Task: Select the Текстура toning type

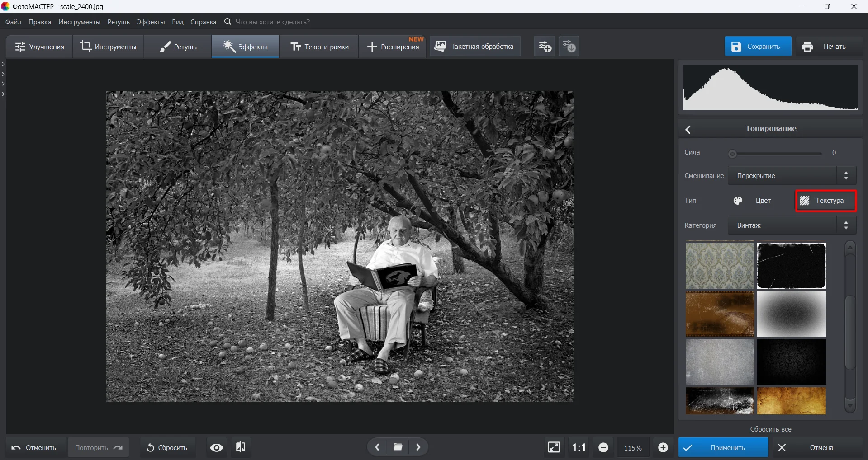Action: (825, 201)
